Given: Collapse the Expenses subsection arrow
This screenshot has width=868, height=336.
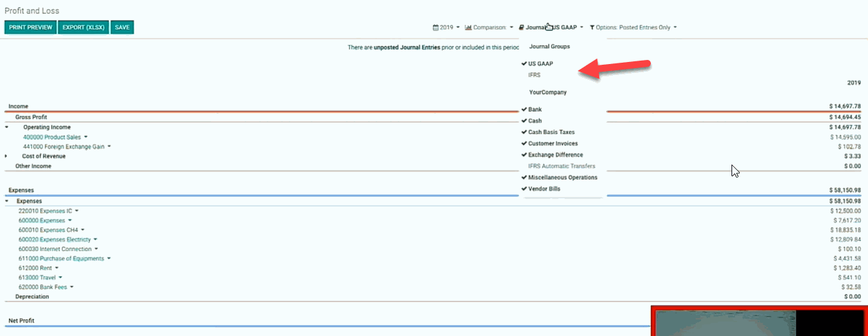Looking at the screenshot, I should point(7,201).
